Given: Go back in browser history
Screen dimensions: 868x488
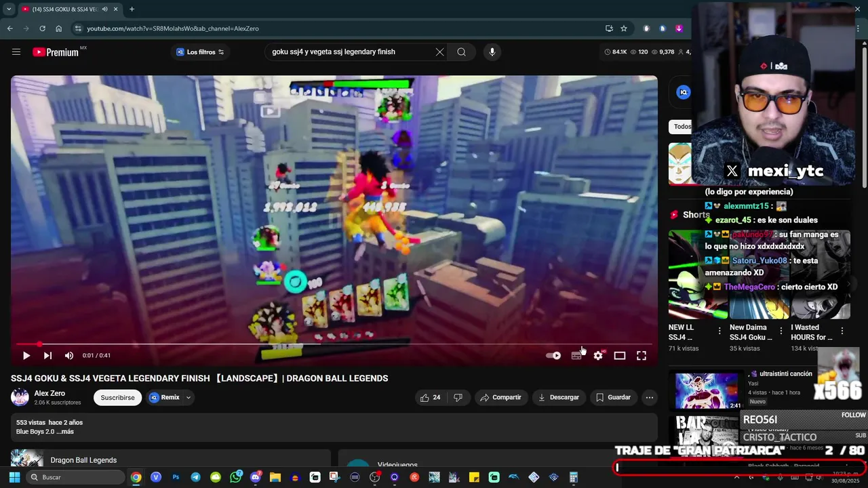Looking at the screenshot, I should coord(9,28).
